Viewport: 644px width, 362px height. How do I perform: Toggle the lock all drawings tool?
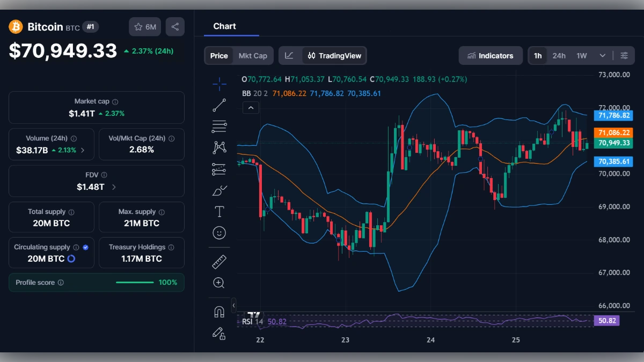pos(219,334)
